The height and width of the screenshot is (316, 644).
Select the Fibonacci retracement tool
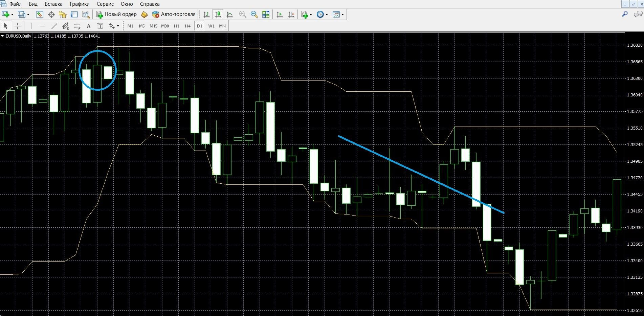[77, 26]
